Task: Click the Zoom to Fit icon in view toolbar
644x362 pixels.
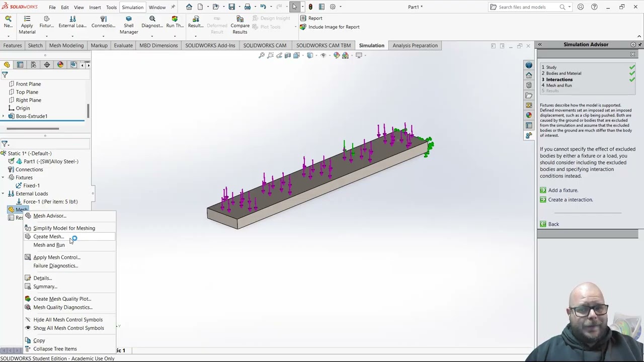Action: pyautogui.click(x=262, y=55)
